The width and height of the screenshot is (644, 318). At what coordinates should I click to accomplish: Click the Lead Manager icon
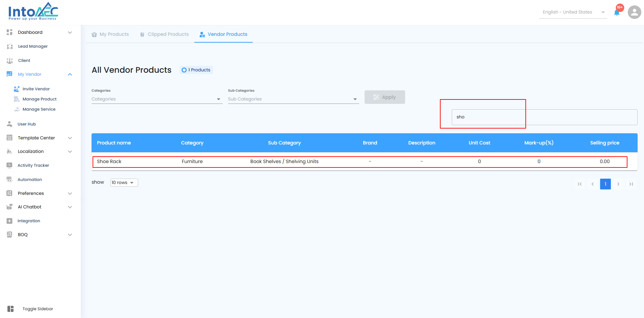point(10,46)
